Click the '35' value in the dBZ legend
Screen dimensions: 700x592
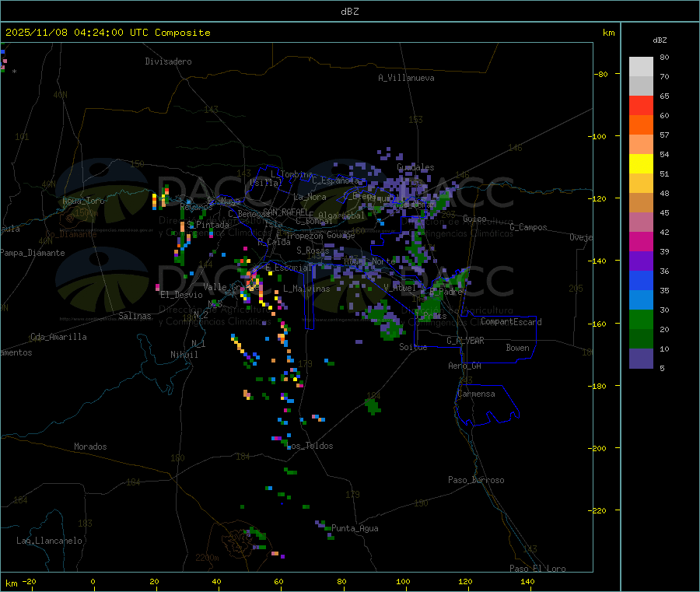click(x=664, y=291)
